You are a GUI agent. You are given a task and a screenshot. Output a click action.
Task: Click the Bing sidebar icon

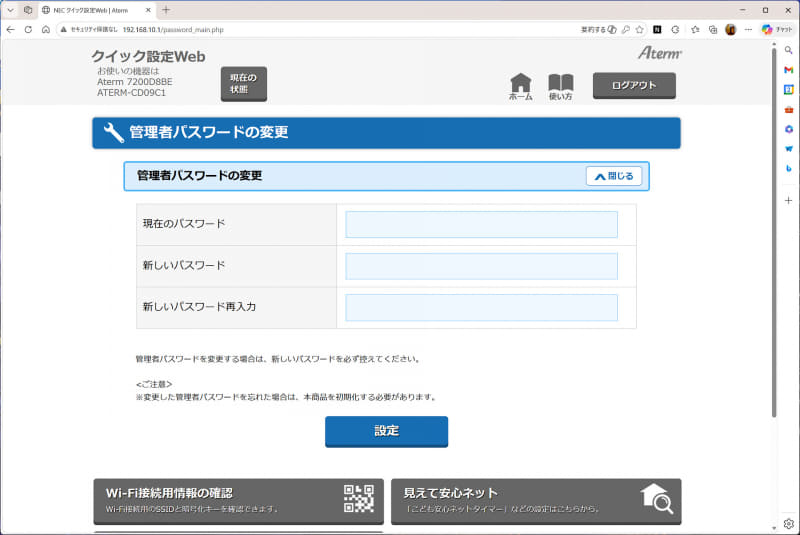click(788, 168)
